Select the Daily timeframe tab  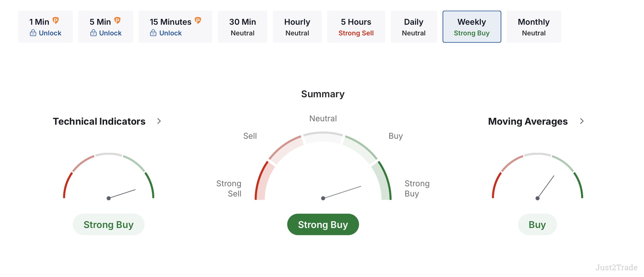pos(414,27)
